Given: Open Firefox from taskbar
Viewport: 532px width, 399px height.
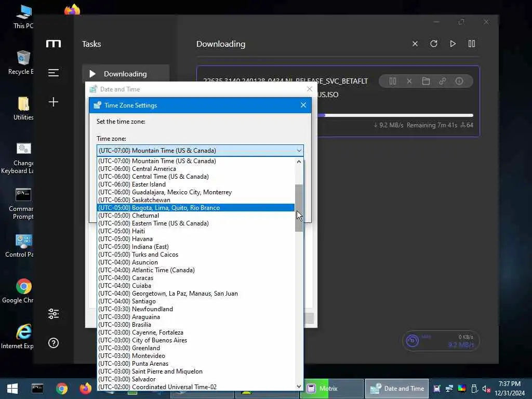Looking at the screenshot, I should point(86,389).
